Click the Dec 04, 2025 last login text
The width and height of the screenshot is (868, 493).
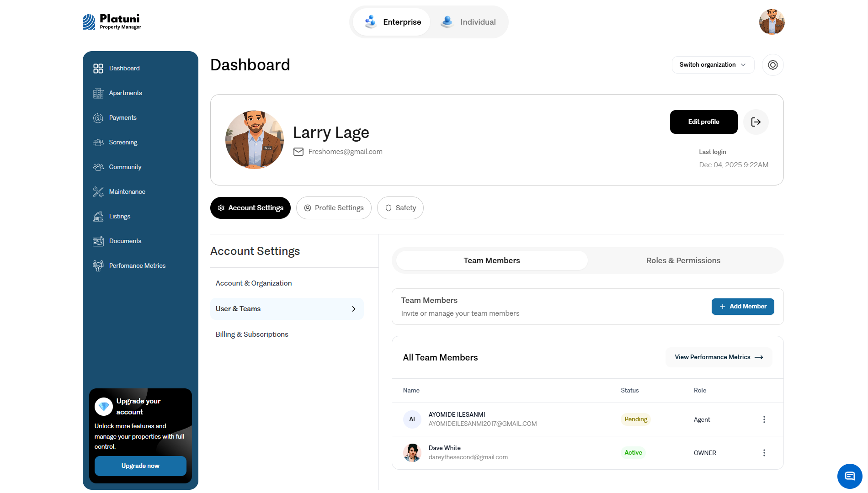click(734, 165)
